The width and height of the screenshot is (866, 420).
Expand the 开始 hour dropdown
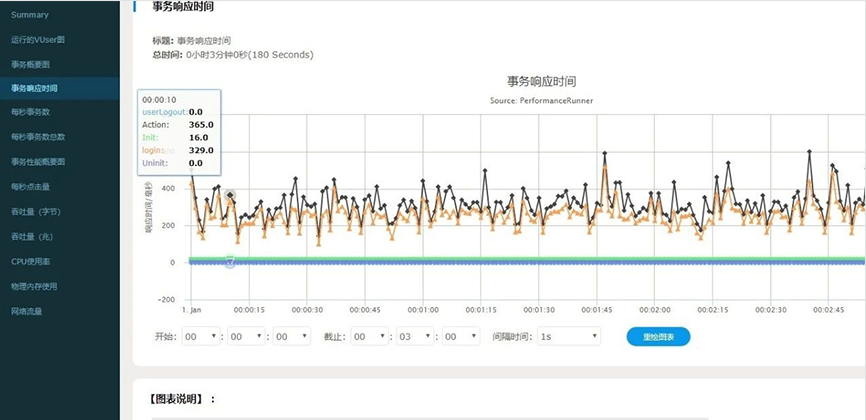click(201, 337)
